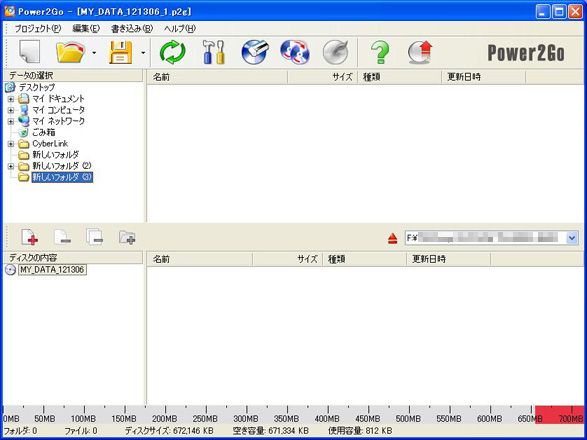The width and height of the screenshot is (587, 440).
Task: Expand the Open folder dropdown arrow
Action: (94, 53)
